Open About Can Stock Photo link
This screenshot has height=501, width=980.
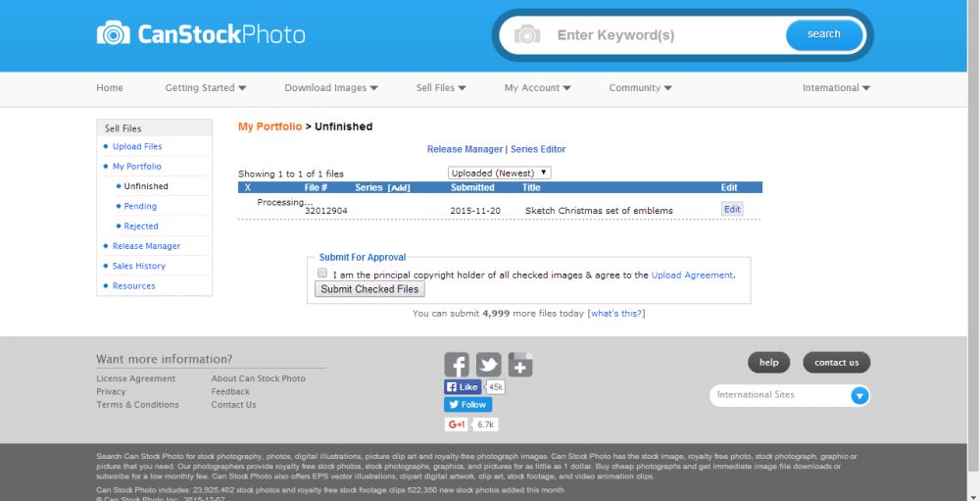pyautogui.click(x=258, y=378)
